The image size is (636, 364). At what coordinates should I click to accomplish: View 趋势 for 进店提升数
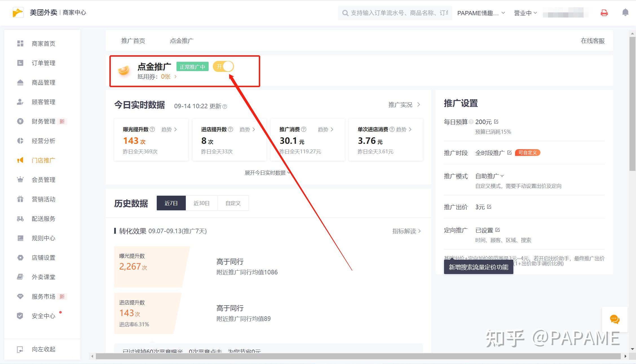tap(247, 129)
